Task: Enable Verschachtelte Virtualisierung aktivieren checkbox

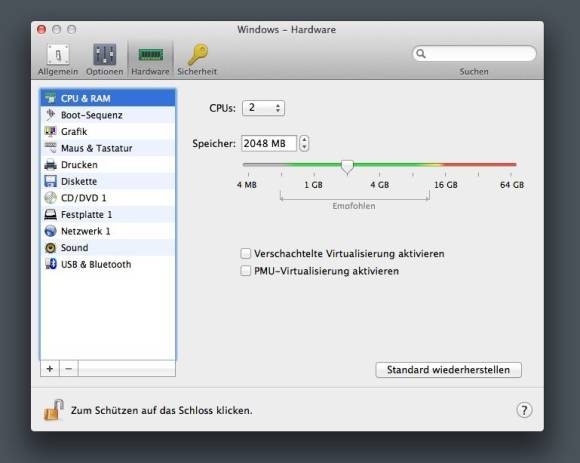Action: point(246,253)
